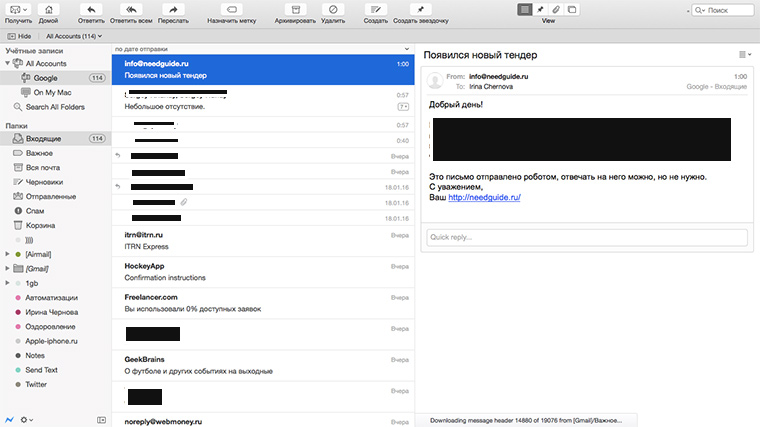Open the Черновики drafts folder
The image size is (760, 427).
click(55, 182)
